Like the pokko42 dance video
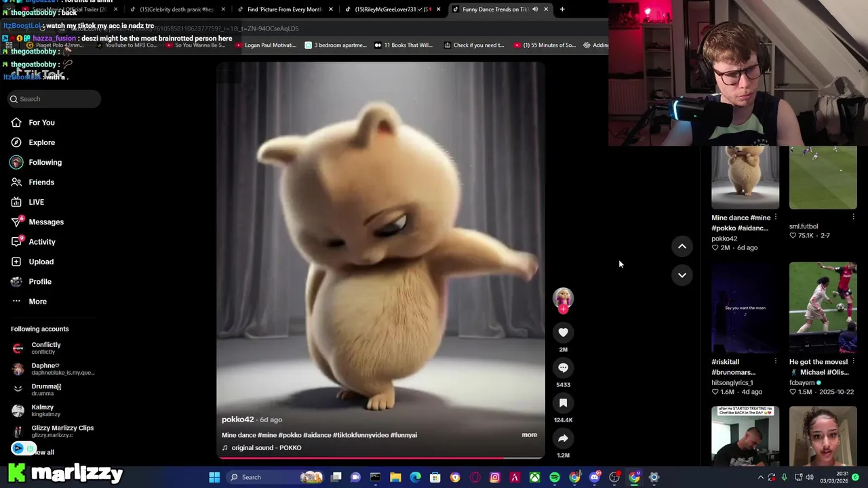The width and height of the screenshot is (868, 488). 563,332
